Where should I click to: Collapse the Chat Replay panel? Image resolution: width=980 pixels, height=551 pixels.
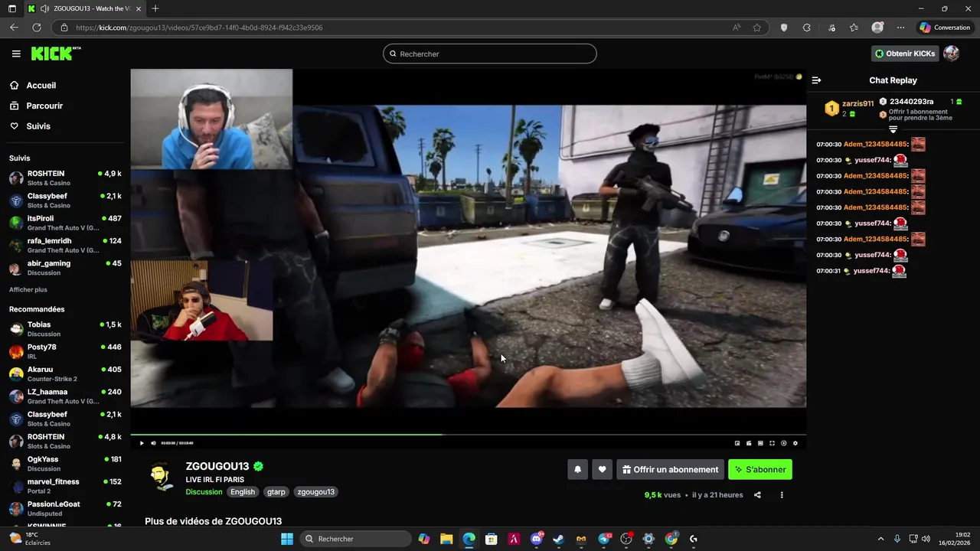coord(816,80)
